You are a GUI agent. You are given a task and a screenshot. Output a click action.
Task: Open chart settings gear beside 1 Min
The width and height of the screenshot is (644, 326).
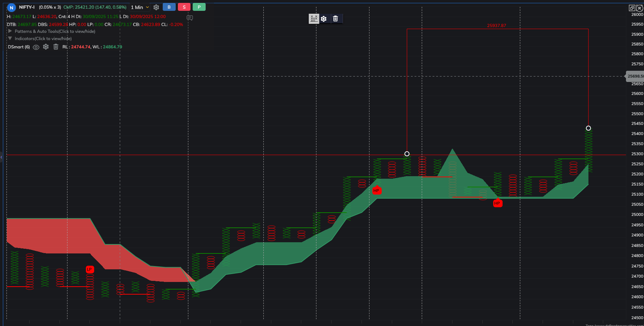click(156, 7)
